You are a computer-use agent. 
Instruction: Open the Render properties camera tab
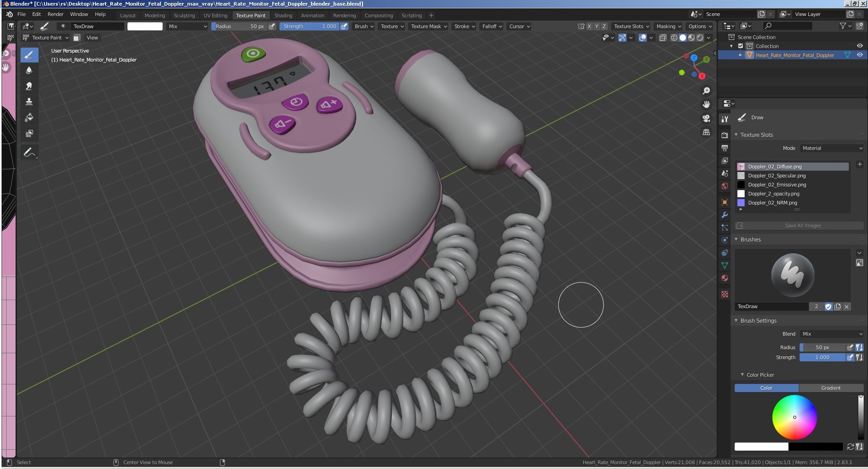click(x=725, y=135)
